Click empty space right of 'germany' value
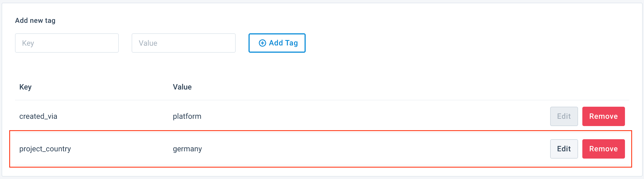 click(x=349, y=149)
